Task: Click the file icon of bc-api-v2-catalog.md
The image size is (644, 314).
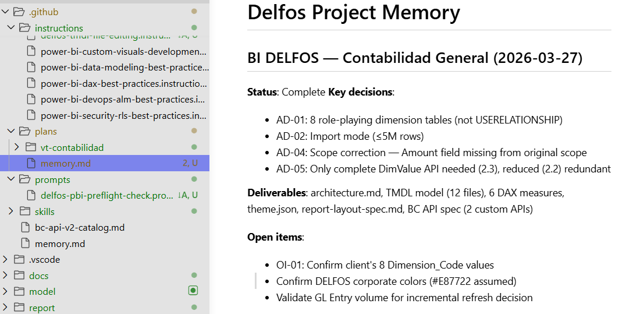Action: [24, 227]
